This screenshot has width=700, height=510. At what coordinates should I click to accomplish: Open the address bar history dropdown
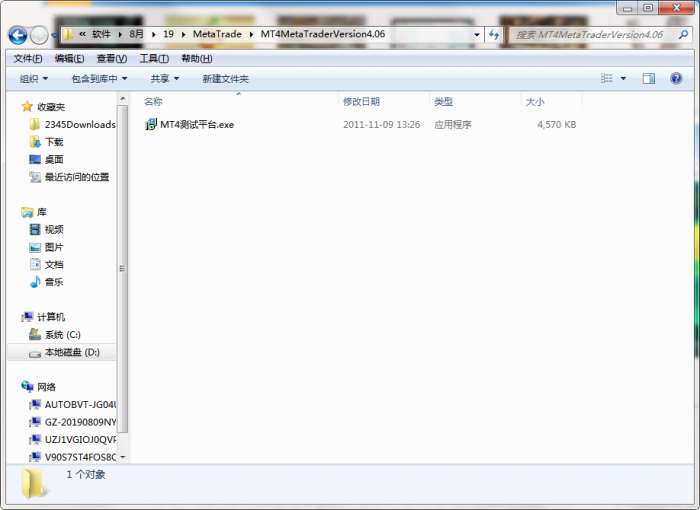point(477,34)
